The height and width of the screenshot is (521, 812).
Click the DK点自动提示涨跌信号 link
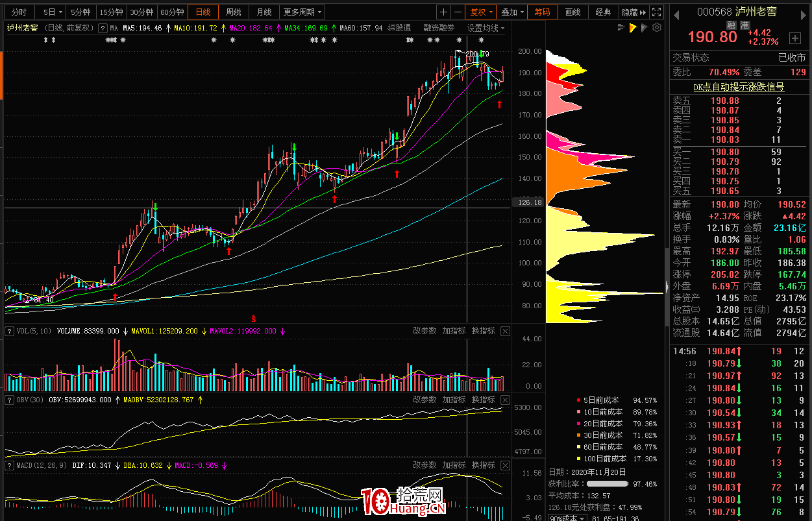click(739, 87)
